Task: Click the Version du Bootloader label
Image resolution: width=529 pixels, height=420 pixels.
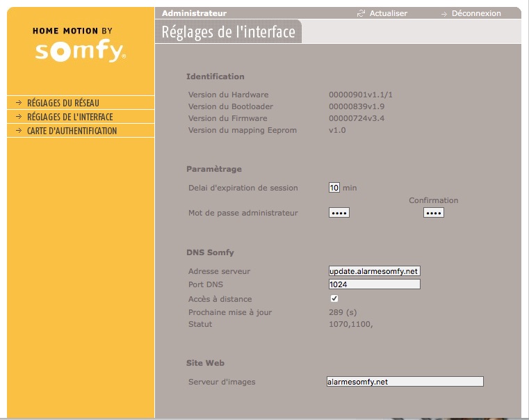Action: (x=231, y=106)
